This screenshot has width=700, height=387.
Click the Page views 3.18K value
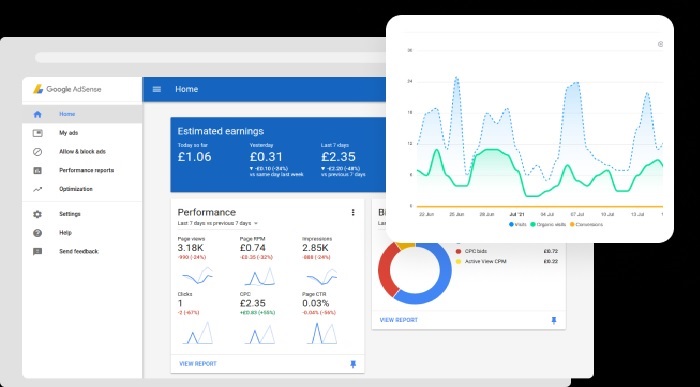coord(191,248)
